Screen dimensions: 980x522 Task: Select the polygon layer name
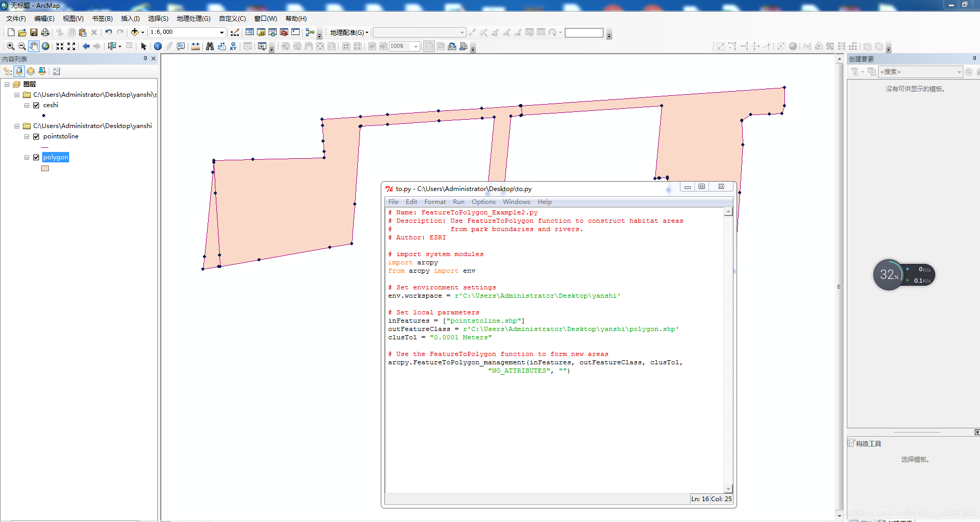56,157
